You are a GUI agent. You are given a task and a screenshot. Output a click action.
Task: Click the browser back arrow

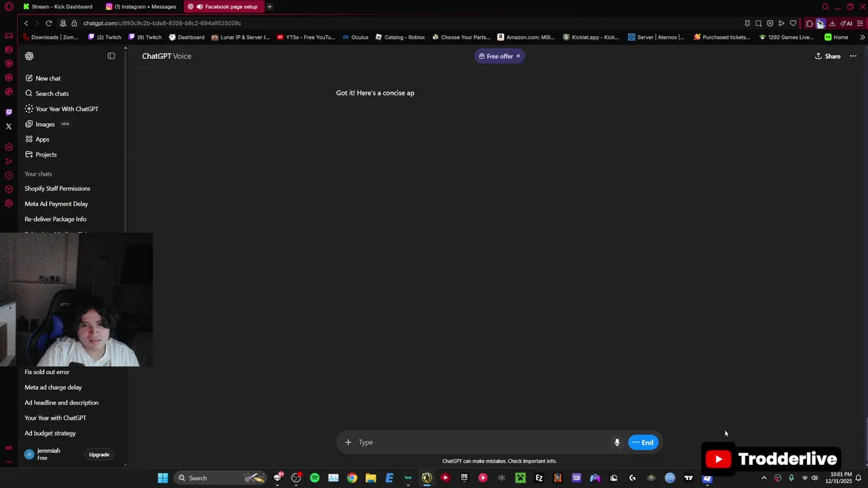tap(26, 23)
